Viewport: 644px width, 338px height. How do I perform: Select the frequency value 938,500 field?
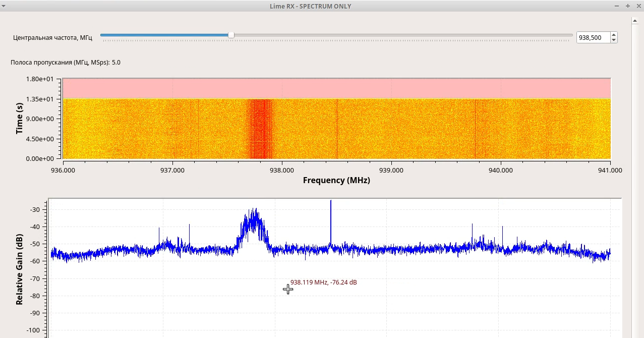(594, 37)
